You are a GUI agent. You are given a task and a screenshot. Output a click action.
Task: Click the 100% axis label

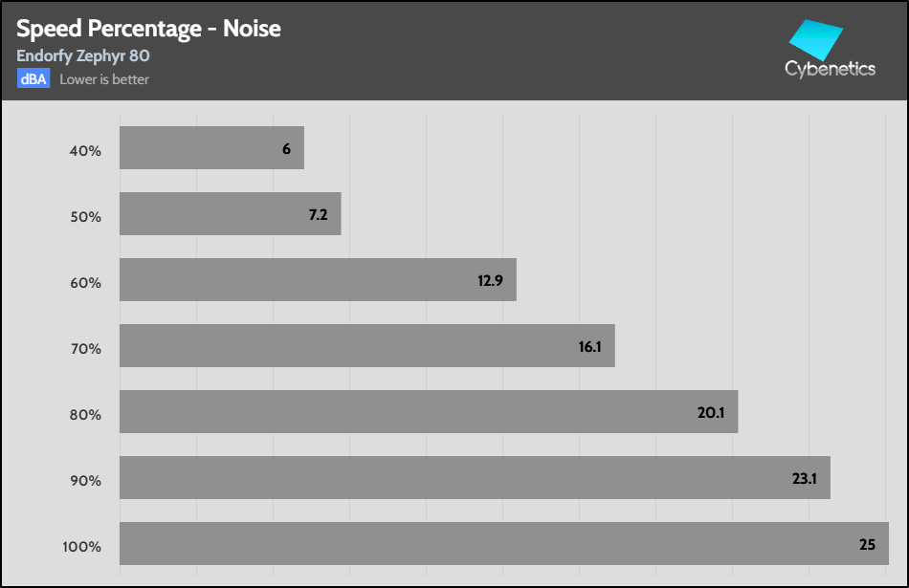pyautogui.click(x=80, y=547)
